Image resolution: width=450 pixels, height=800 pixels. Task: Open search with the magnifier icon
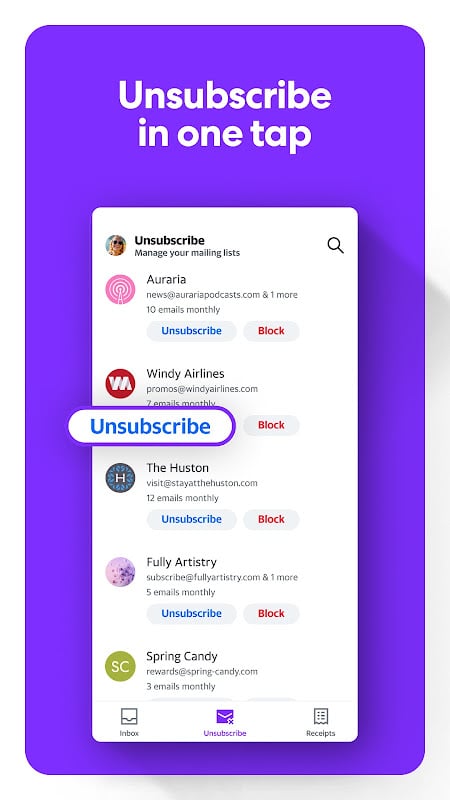click(335, 245)
